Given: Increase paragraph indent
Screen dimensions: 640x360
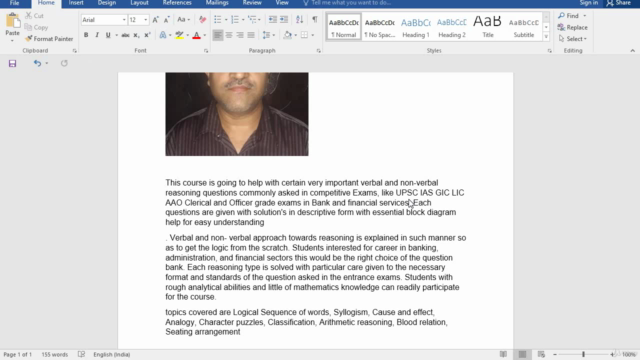Looking at the screenshot, I should (x=284, y=20).
